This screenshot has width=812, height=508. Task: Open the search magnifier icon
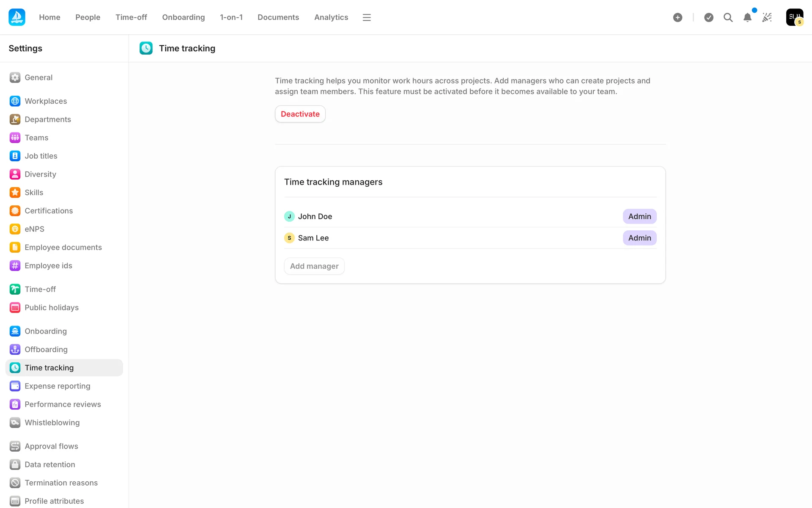[728, 17]
